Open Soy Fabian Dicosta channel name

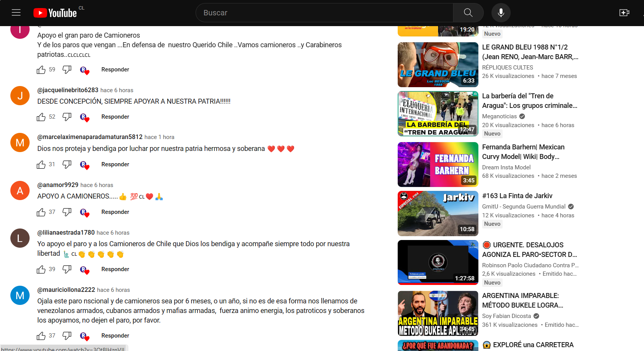click(506, 316)
